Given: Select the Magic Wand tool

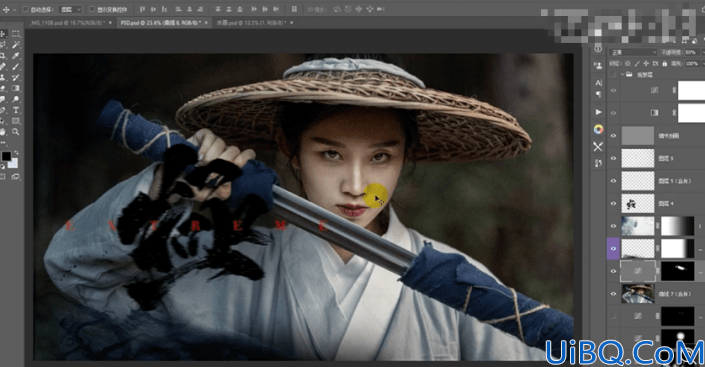Looking at the screenshot, I should (16, 45).
